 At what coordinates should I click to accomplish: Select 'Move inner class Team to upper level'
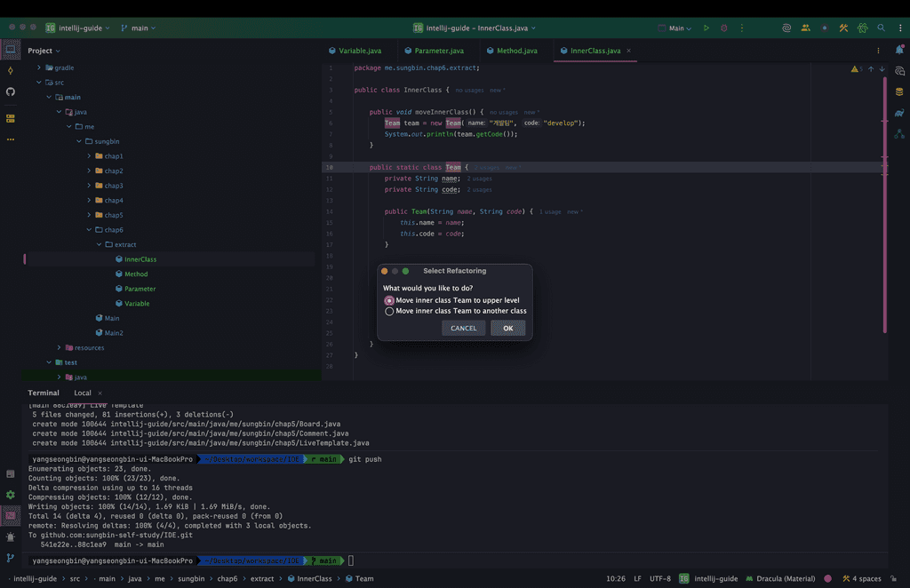(389, 300)
